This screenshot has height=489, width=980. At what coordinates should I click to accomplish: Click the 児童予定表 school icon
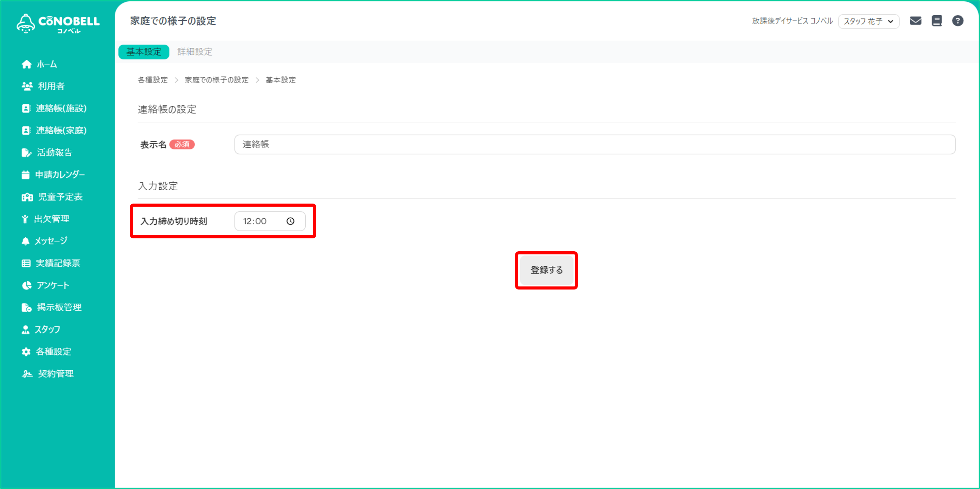click(27, 197)
